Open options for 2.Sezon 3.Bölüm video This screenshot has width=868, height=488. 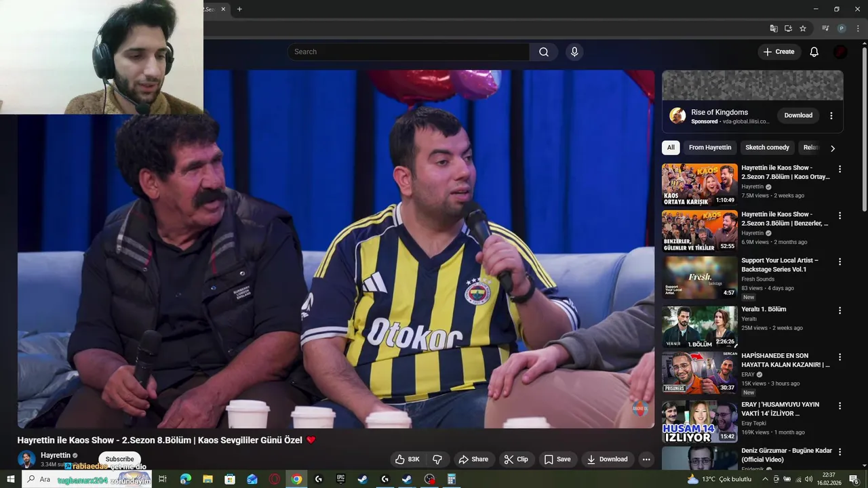coord(840,216)
